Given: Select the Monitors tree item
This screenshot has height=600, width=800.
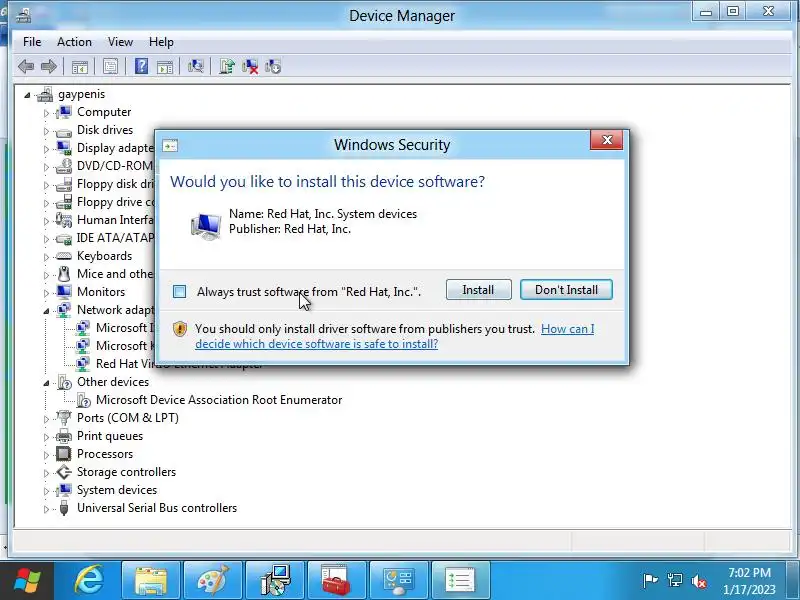Looking at the screenshot, I should (x=101, y=292).
